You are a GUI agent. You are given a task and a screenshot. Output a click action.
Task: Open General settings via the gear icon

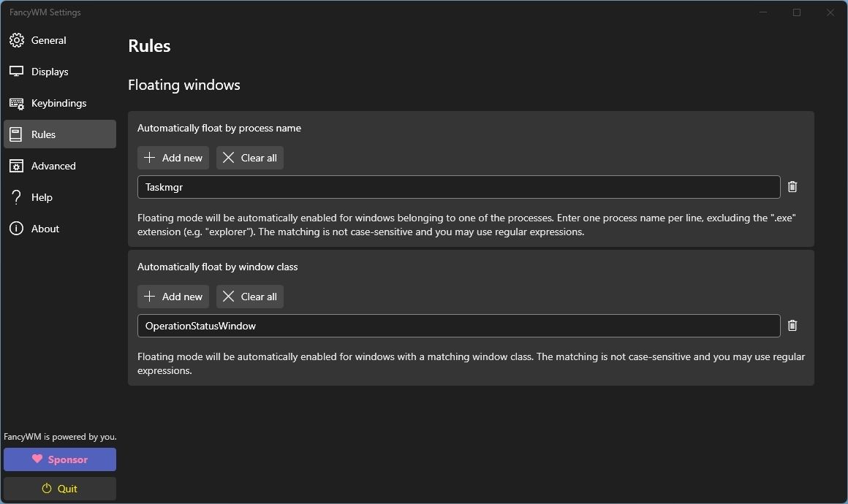click(17, 39)
